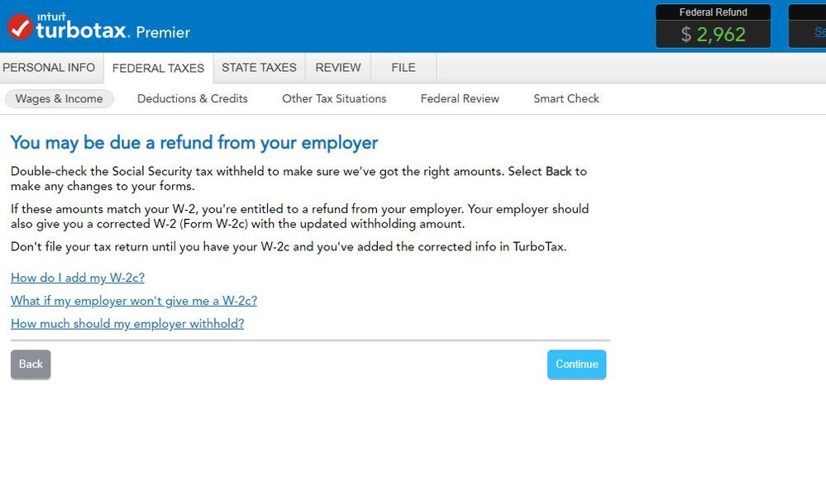The image size is (826, 504).
Task: Click the Premier edition label in header
Action: point(163,32)
